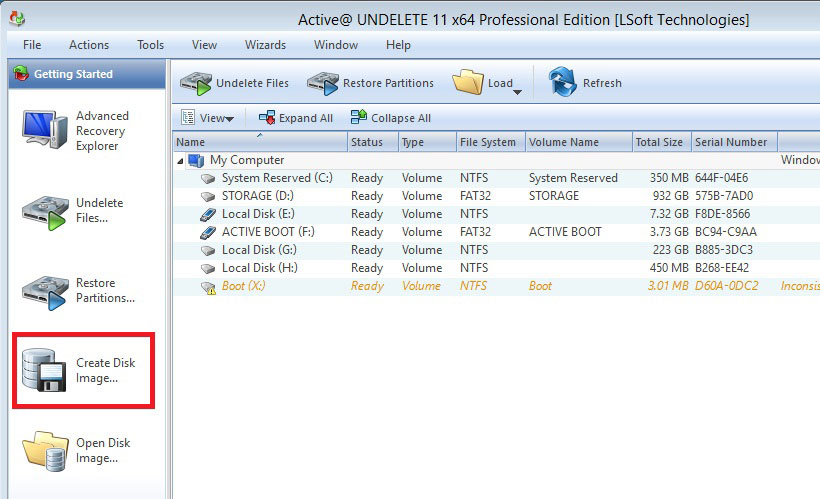Viewport: 820px width, 499px height.
Task: Select the Boot (X:) volume name
Action: click(244, 286)
